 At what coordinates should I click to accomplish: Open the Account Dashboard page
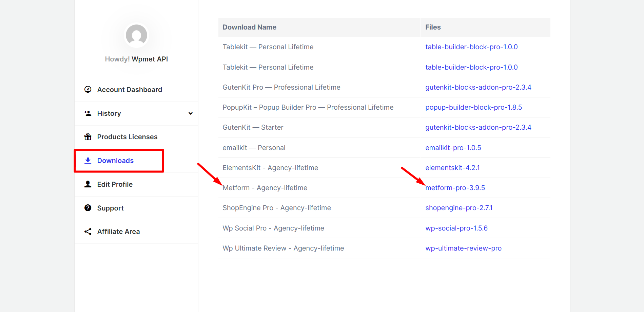click(x=130, y=89)
